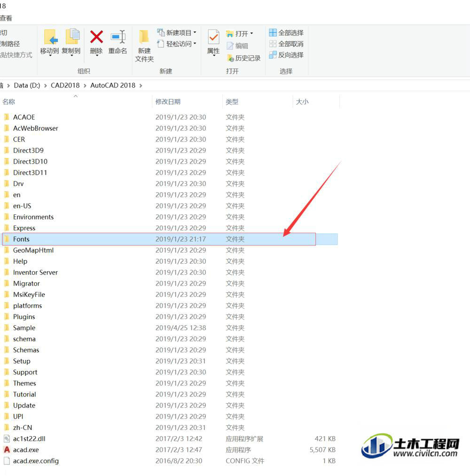
Task: Select the AcWebBrowser folder name
Action: [36, 128]
